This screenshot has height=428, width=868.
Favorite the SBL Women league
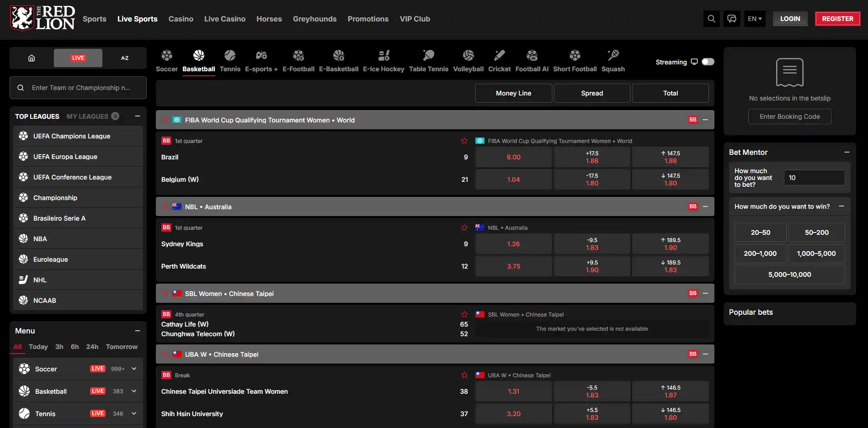[165, 293]
